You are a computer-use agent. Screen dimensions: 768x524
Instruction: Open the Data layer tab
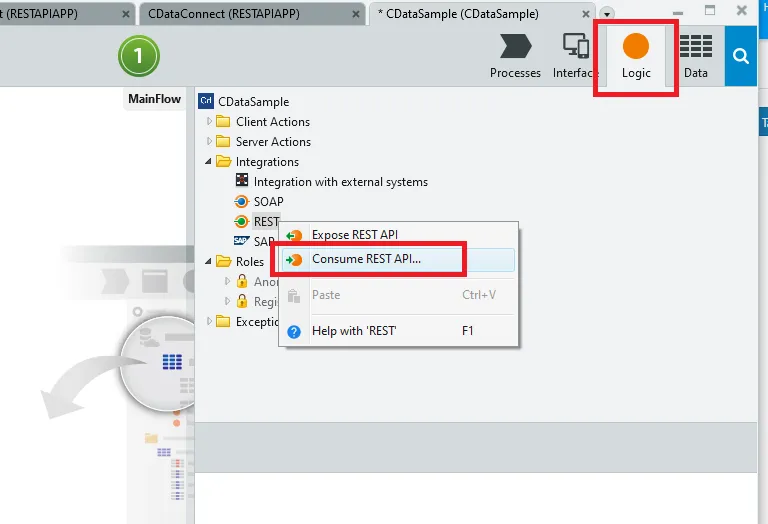point(696,55)
